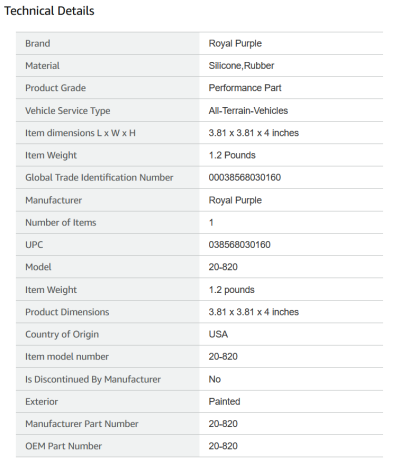Click the Exterior value Painted
The height and width of the screenshot is (471, 400).
click(224, 402)
